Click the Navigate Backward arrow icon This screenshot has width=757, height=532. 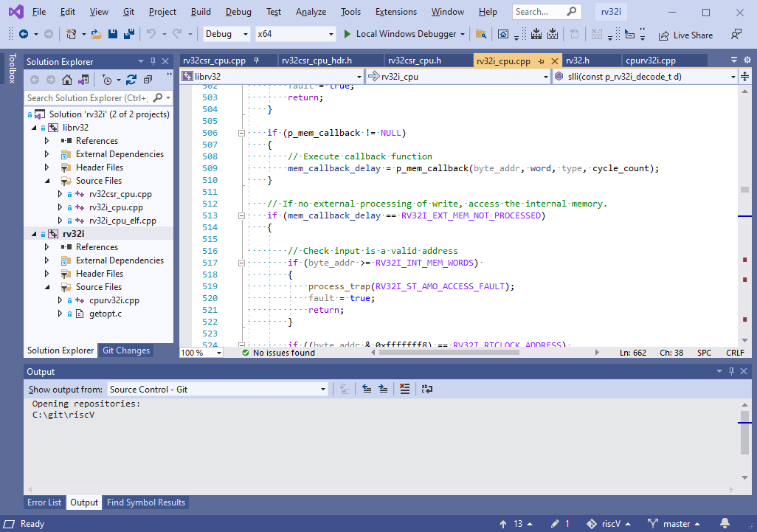tap(24, 34)
